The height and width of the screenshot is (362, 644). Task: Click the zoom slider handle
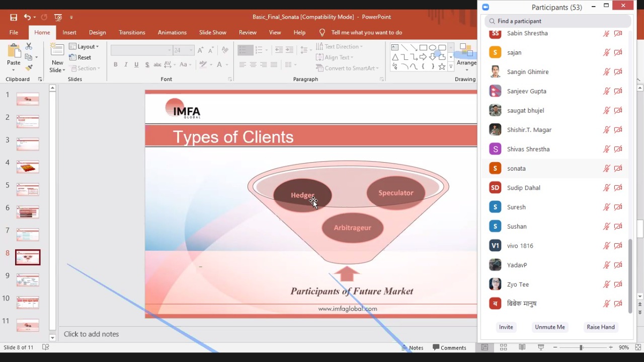[x=581, y=347]
